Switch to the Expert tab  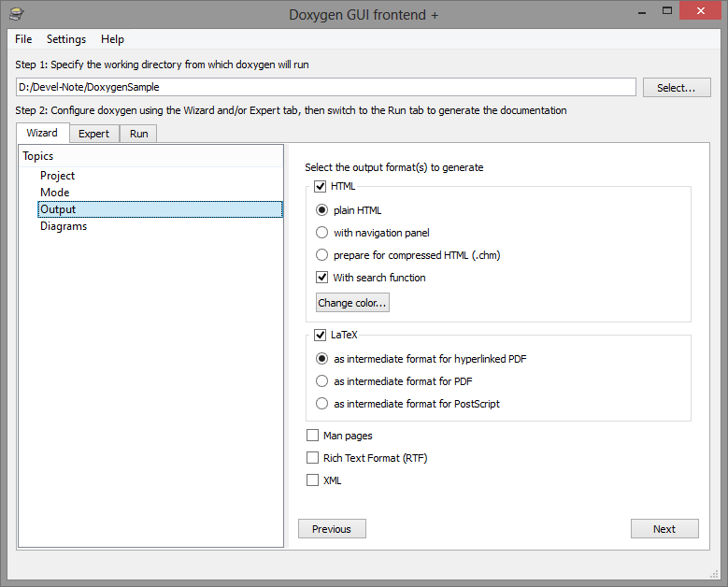tap(94, 134)
